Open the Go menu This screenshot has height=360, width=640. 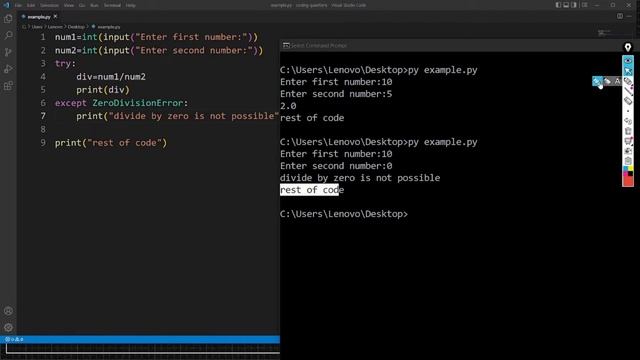pyautogui.click(x=82, y=5)
